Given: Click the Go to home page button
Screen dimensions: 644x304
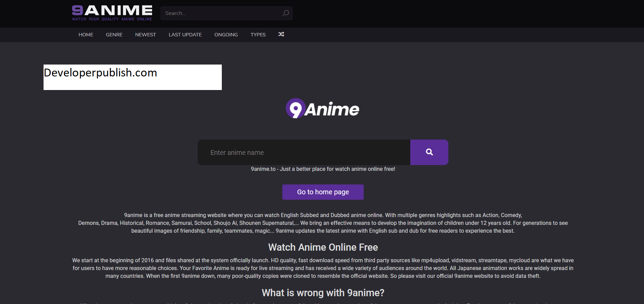Looking at the screenshot, I should coord(323,192).
